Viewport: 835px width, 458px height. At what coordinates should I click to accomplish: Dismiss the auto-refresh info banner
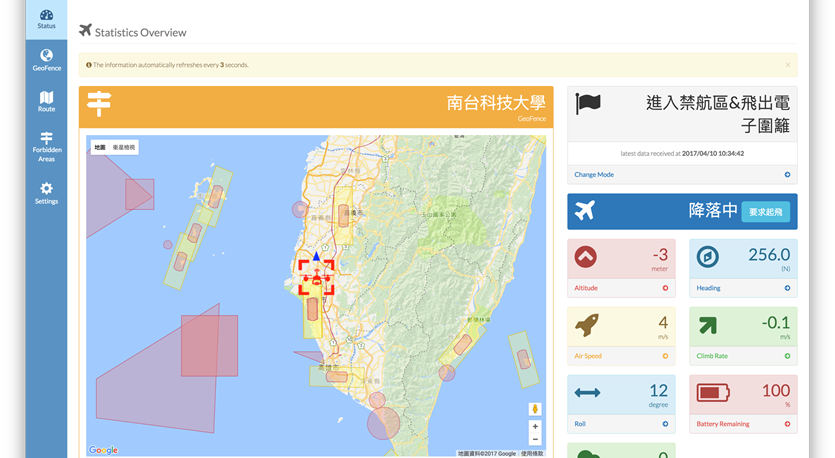(x=788, y=65)
